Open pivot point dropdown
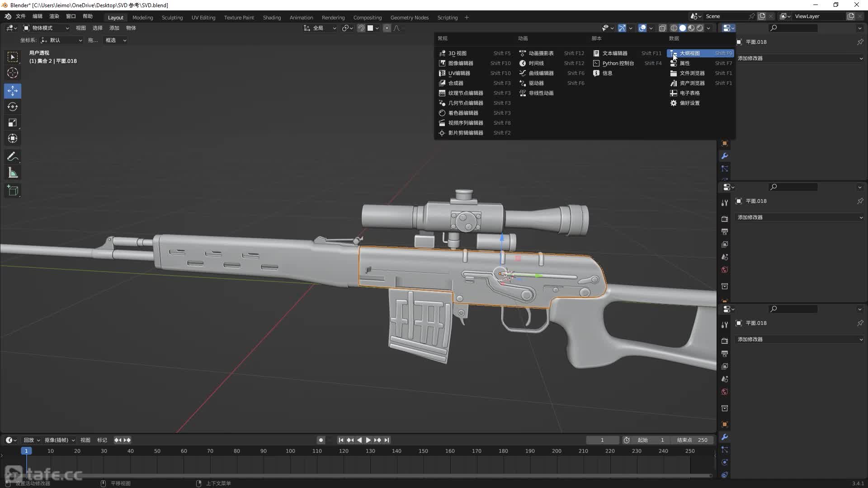Screen dimensions: 868x488 tap(347, 28)
